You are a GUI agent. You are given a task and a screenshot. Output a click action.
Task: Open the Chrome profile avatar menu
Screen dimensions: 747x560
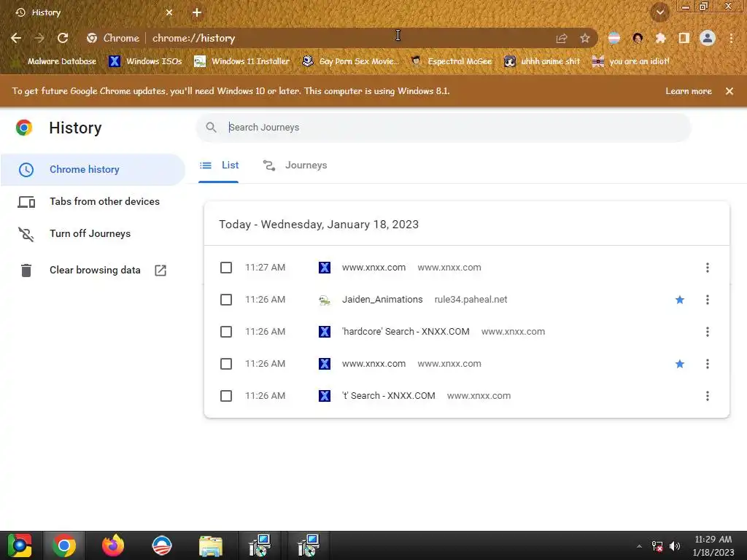click(x=708, y=38)
